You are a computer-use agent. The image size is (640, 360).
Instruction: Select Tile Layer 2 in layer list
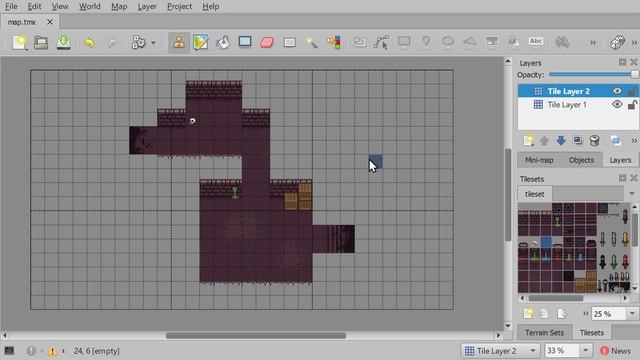pyautogui.click(x=568, y=91)
